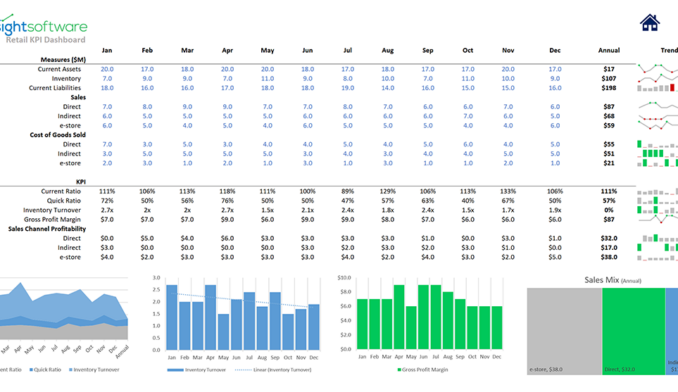
Task: Select the Inventory Turnover row label
Action: click(52, 210)
